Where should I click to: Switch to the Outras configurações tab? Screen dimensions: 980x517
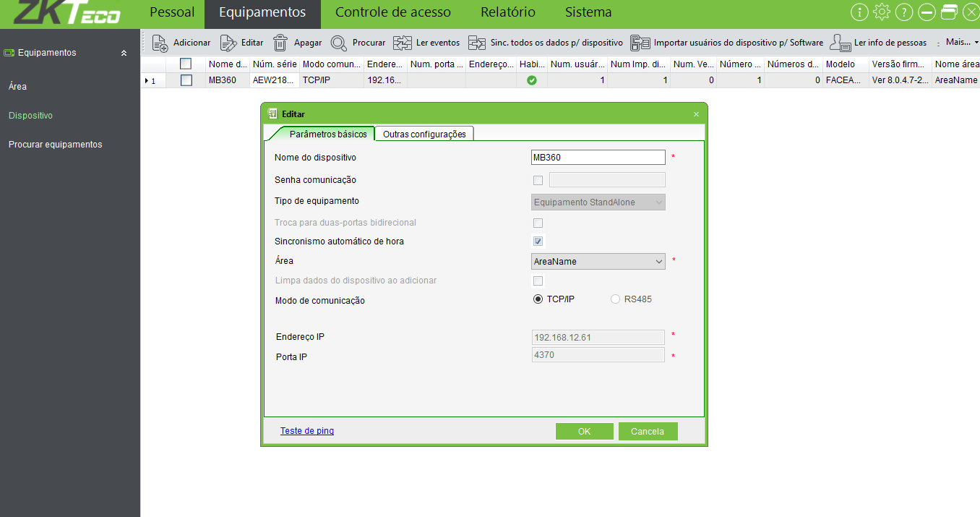pos(424,134)
